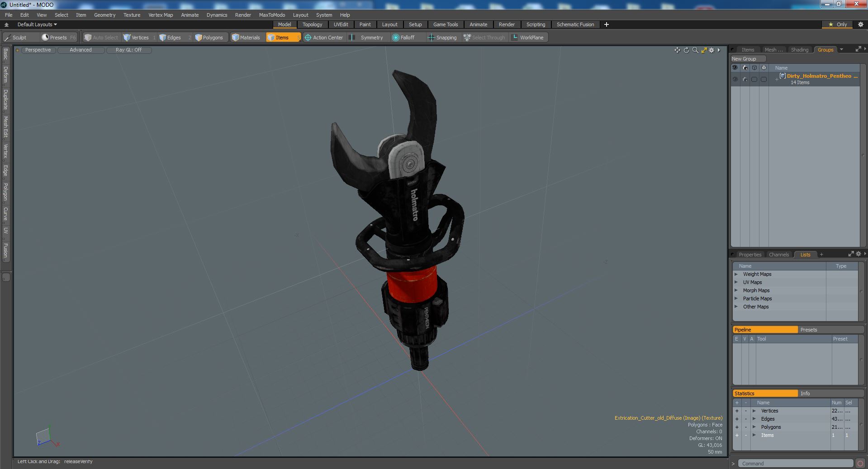Click the yellow maximize viewport icon

(x=704, y=50)
